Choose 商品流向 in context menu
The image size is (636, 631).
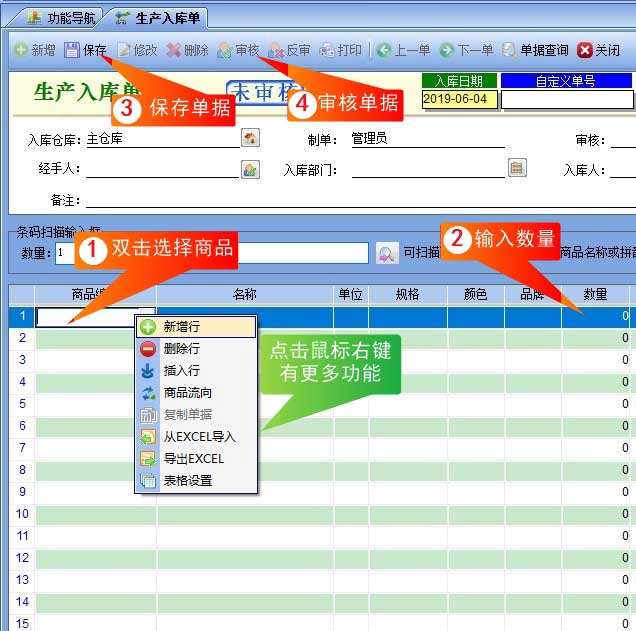(196, 393)
